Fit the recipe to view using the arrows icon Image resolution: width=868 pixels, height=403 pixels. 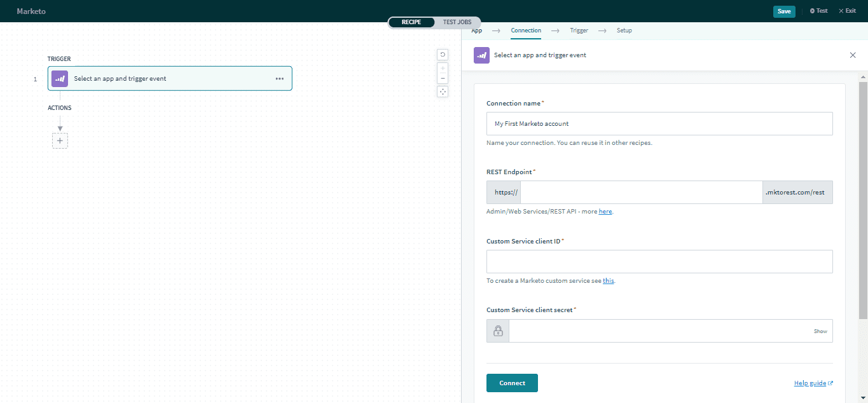tap(442, 92)
